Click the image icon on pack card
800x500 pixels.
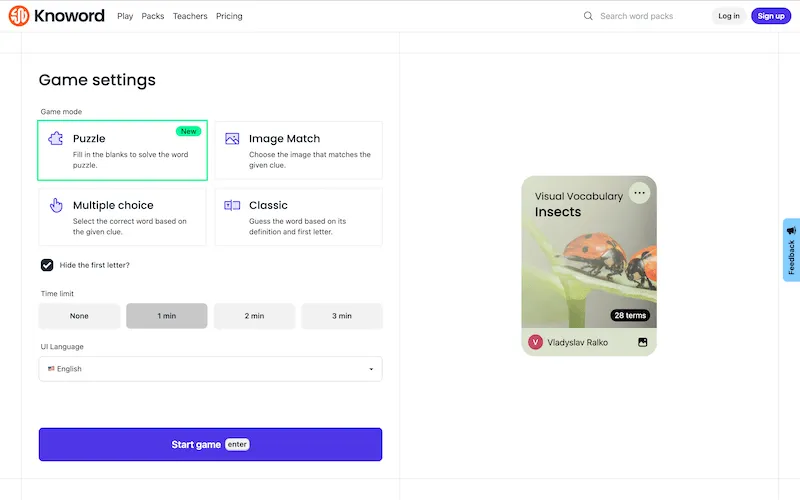point(643,342)
